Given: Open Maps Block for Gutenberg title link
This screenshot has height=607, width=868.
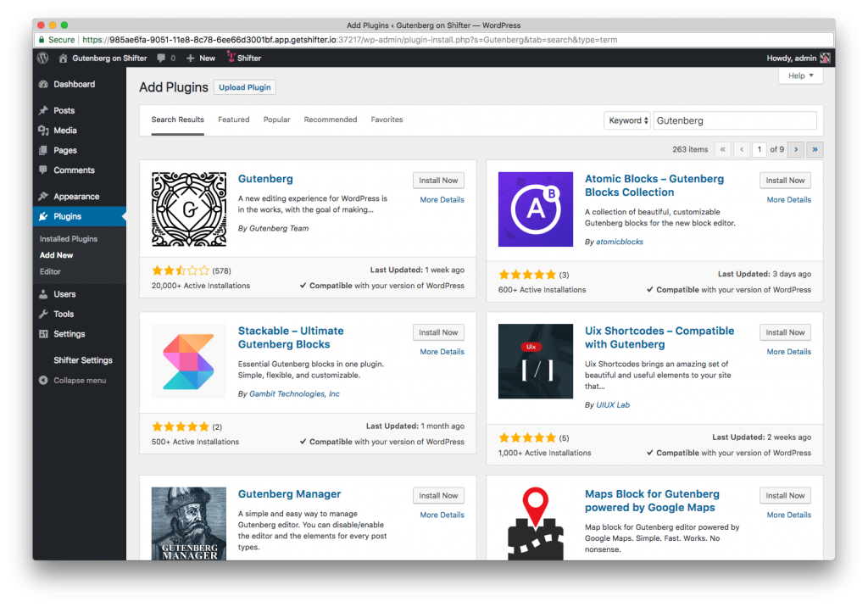Looking at the screenshot, I should 652,501.
